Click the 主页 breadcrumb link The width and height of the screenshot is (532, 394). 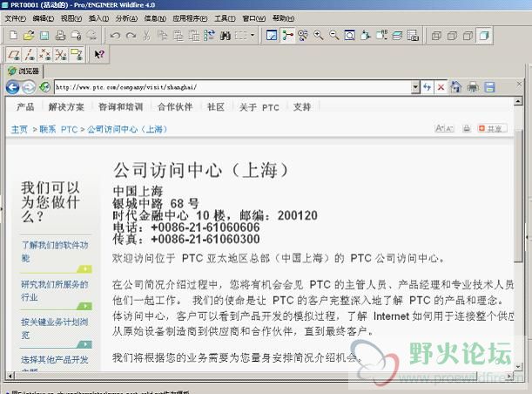(19, 129)
